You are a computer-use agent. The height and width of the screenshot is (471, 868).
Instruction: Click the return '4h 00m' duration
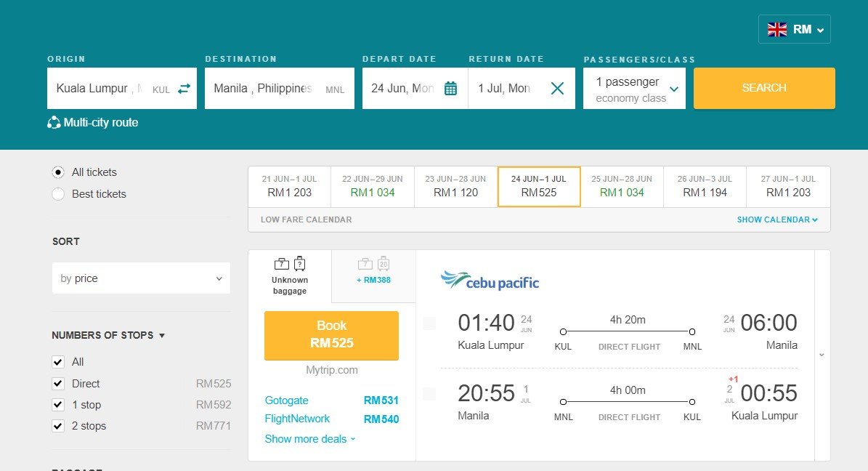tap(628, 390)
